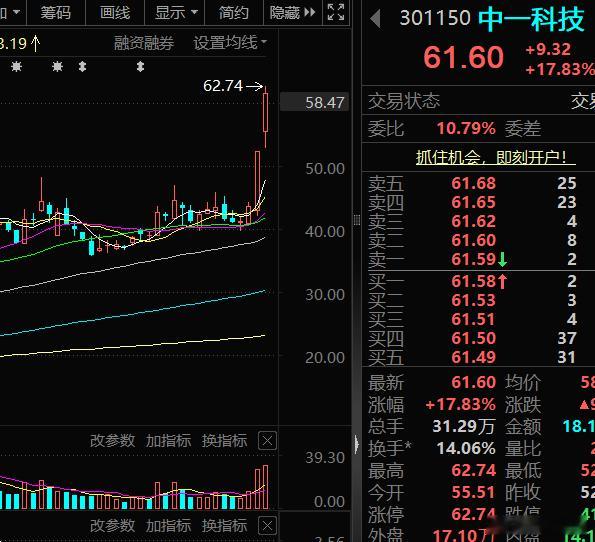Click 换指标 in the bottom panel

coord(224,526)
